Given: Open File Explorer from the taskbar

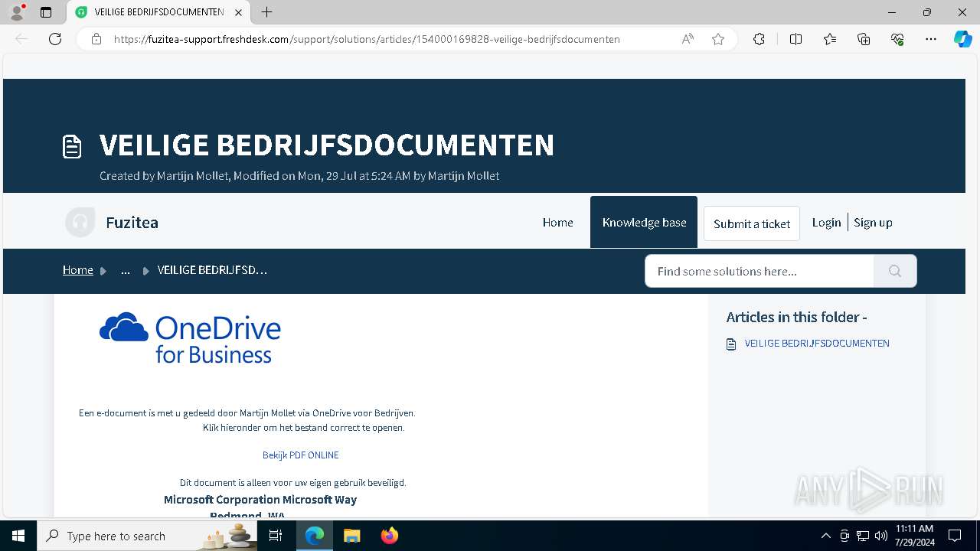Looking at the screenshot, I should pos(351,536).
